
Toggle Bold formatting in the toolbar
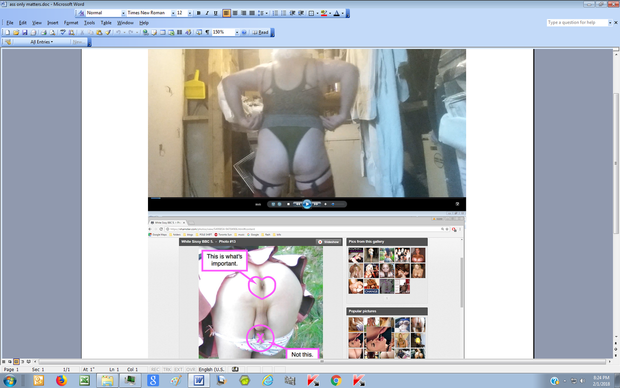tap(198, 13)
